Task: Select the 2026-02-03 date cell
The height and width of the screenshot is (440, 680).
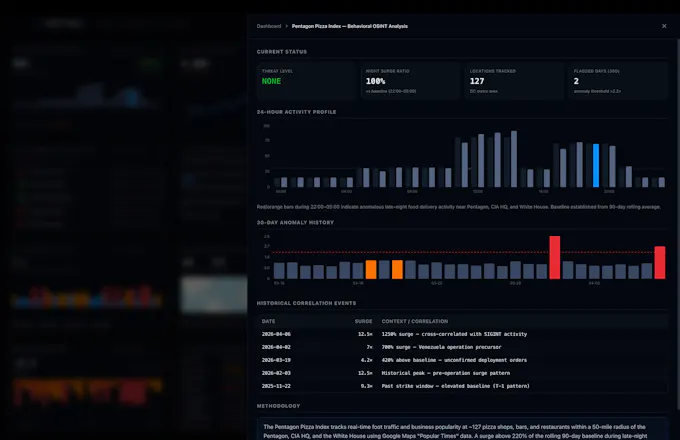Action: click(x=276, y=373)
